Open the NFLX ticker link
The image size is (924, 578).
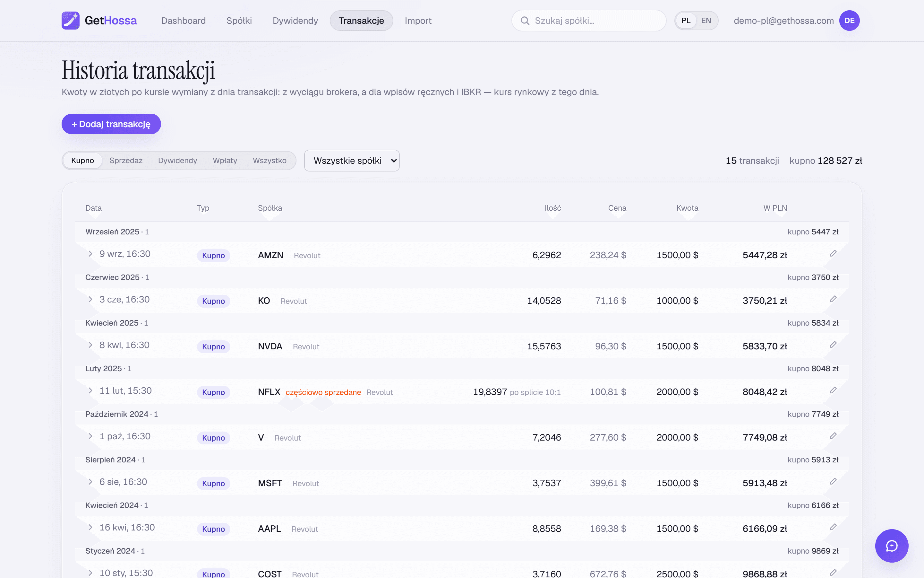click(x=269, y=392)
